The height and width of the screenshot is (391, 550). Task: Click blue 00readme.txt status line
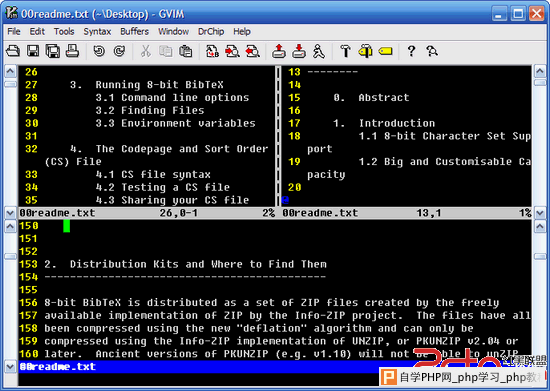pos(275,367)
